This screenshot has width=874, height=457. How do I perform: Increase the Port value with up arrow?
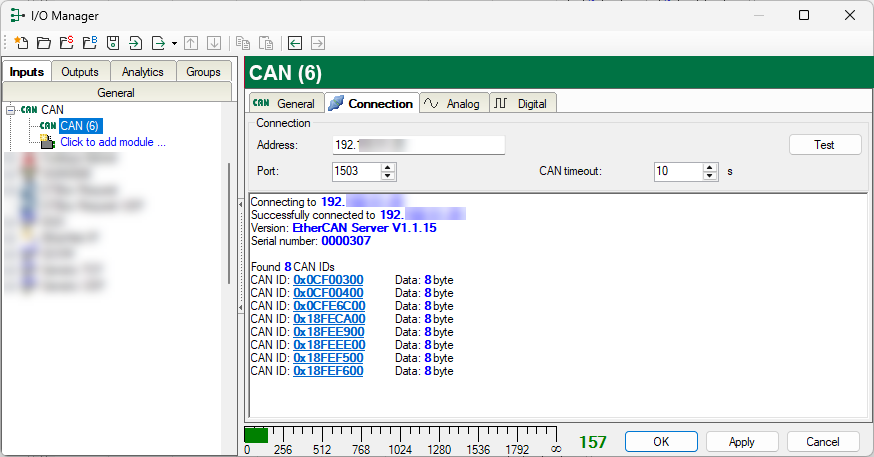click(389, 167)
